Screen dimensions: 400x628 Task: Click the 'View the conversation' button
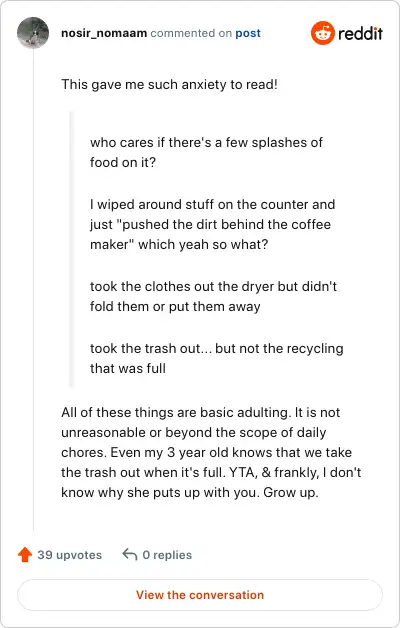pyautogui.click(x=200, y=595)
